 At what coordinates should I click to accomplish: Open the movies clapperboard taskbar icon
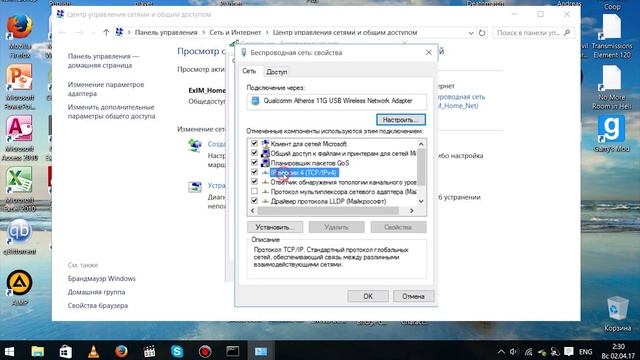click(x=149, y=351)
